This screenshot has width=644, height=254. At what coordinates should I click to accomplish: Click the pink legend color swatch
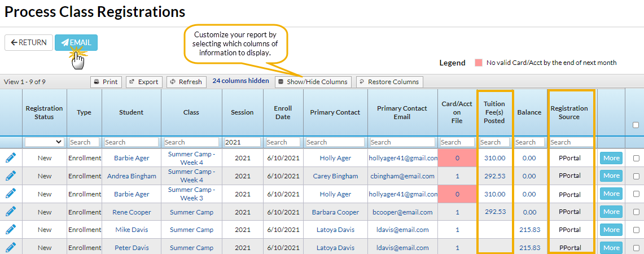(479, 63)
